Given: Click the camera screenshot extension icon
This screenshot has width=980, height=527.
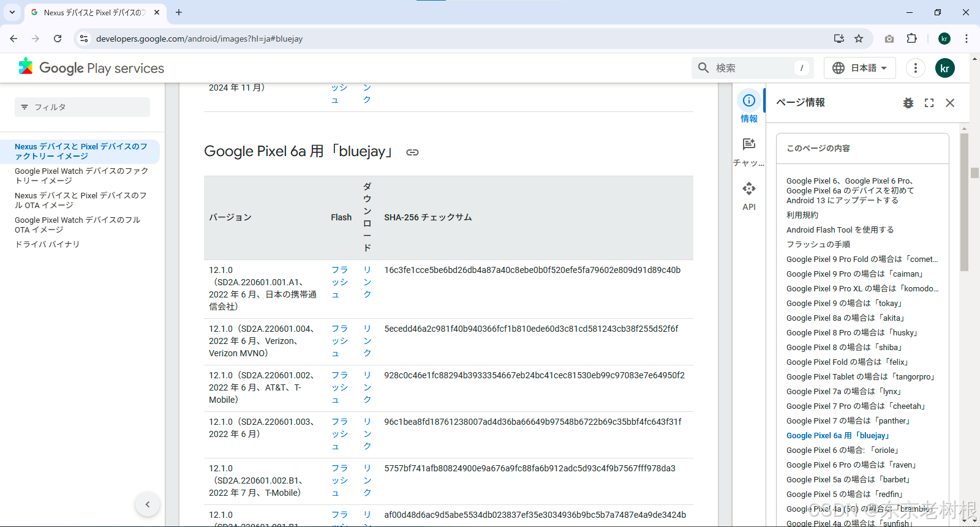Looking at the screenshot, I should [889, 39].
